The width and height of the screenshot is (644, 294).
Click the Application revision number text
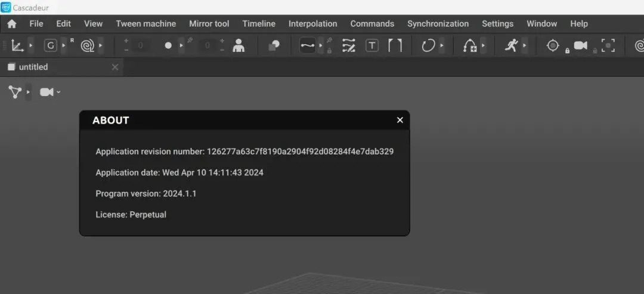click(x=244, y=151)
